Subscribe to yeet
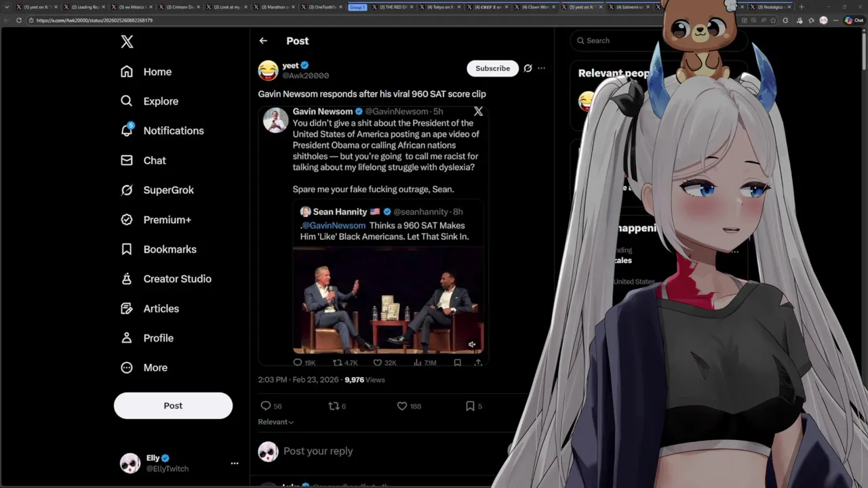Screen dimensions: 868x488 [492, 68]
